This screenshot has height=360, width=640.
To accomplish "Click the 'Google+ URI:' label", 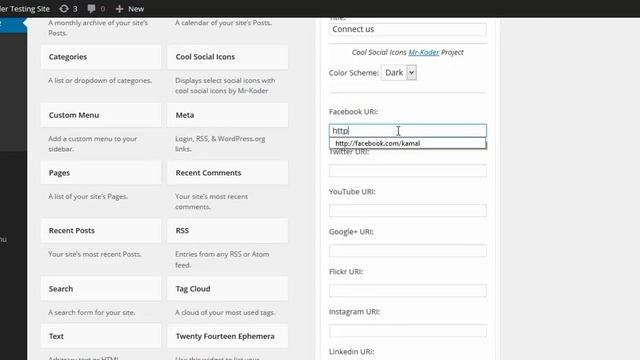I will [x=351, y=231].
